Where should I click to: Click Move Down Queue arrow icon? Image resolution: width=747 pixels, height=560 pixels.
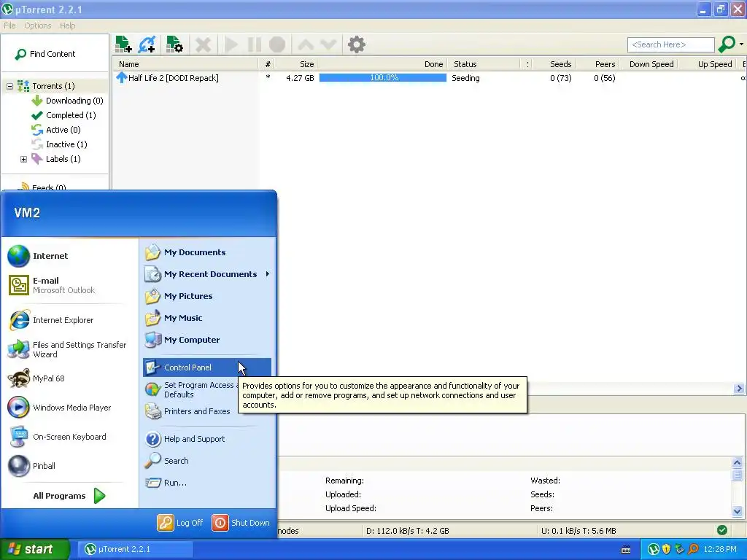[329, 44]
